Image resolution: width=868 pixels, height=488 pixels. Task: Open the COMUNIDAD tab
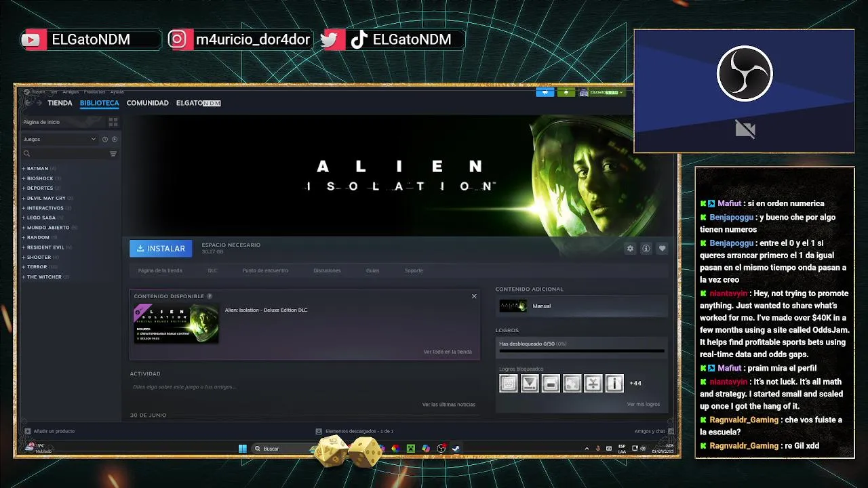[x=147, y=103]
